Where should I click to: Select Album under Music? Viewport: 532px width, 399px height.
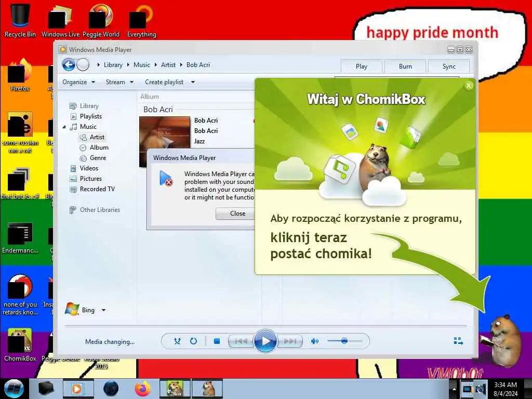(99, 148)
